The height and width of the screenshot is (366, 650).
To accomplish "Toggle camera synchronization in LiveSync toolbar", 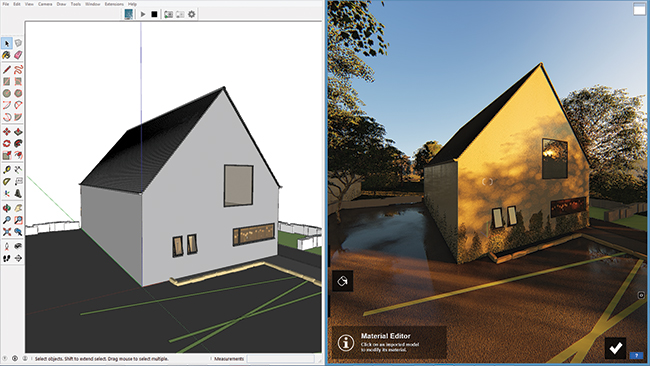I will point(168,14).
